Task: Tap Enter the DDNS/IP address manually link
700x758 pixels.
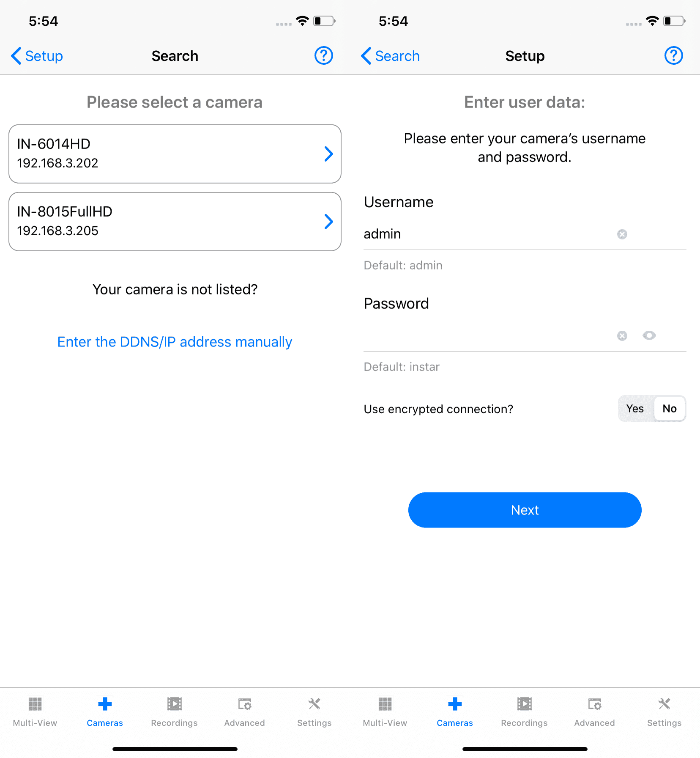Action: (x=175, y=342)
